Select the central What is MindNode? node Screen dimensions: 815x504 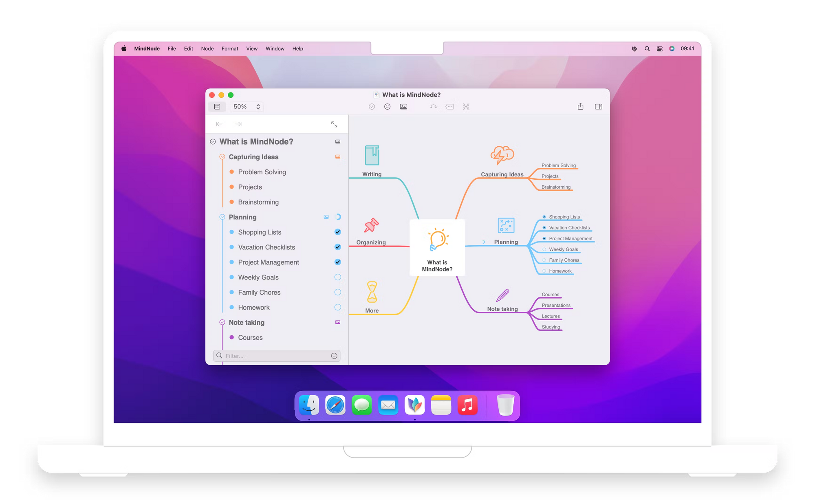(x=437, y=248)
